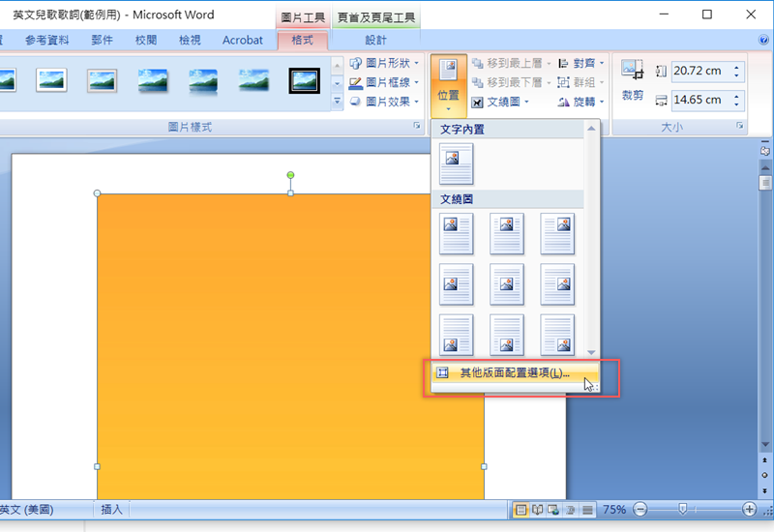This screenshot has height=532, width=774.
Task: Select top-center text wrapping position
Action: coord(506,233)
